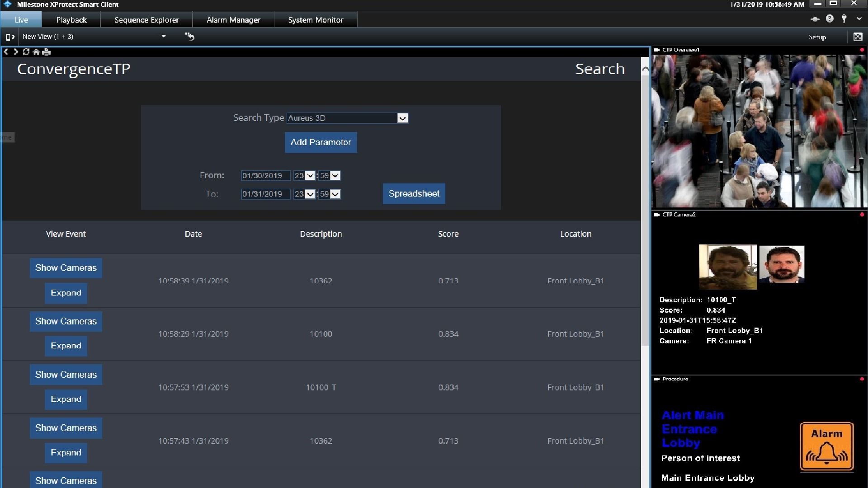Image resolution: width=868 pixels, height=488 pixels.
Task: Go to the web page home icon
Action: (36, 52)
